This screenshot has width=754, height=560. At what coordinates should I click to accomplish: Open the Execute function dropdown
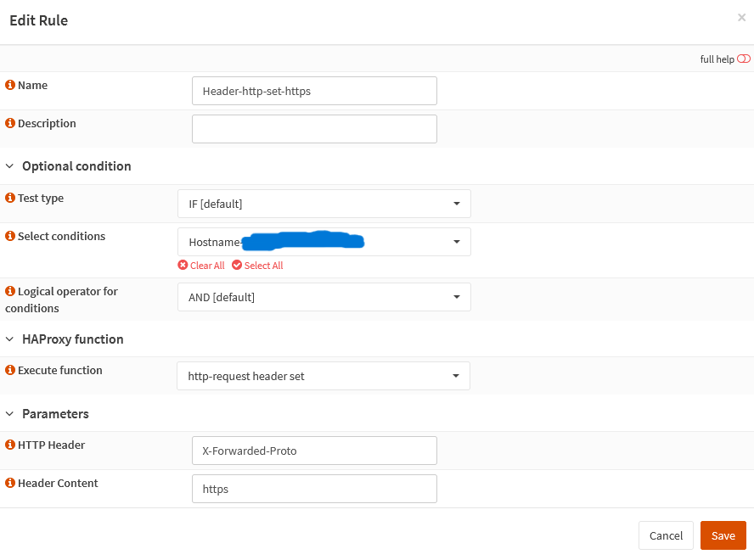click(x=323, y=376)
